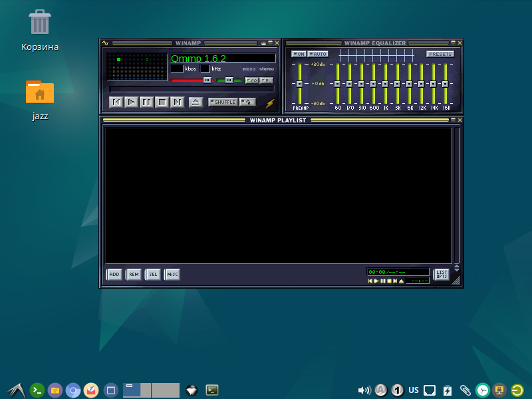Toggle Shuffle mode
Image resolution: width=532 pixels, height=399 pixels.
223,102
